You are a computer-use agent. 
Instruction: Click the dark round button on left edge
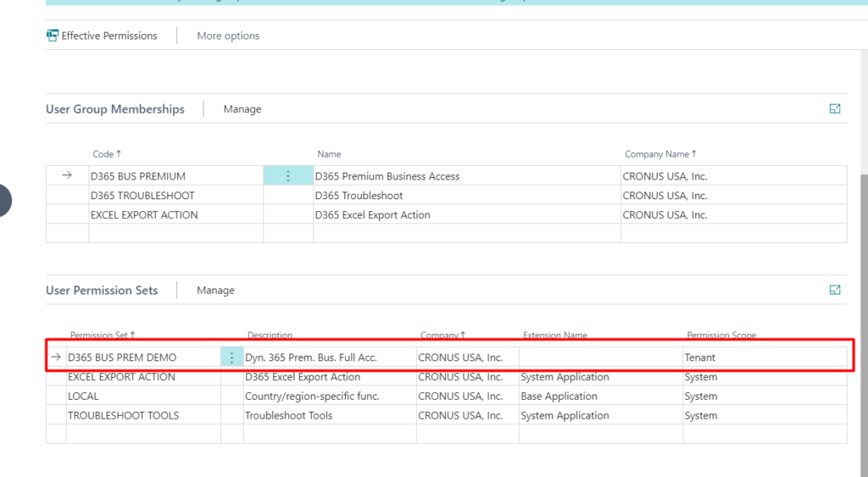[x=3, y=200]
